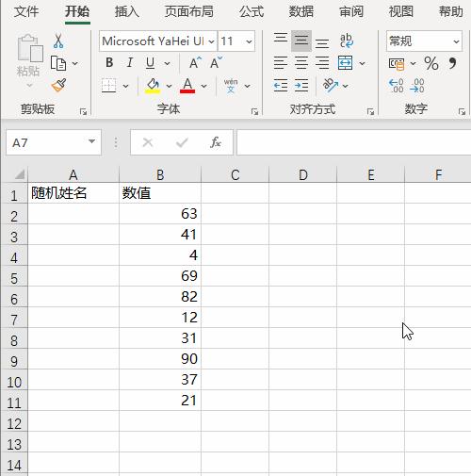Align text right
This screenshot has width=471, height=476.
click(322, 63)
